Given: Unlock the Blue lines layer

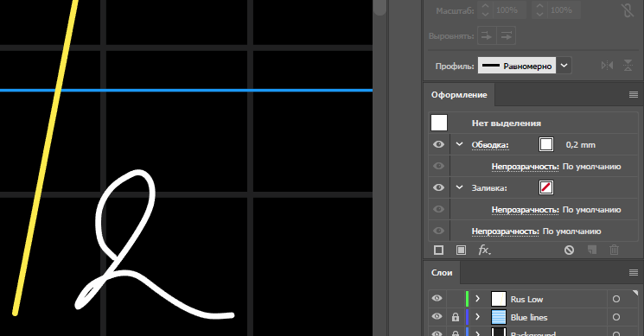Looking at the screenshot, I should point(455,317).
